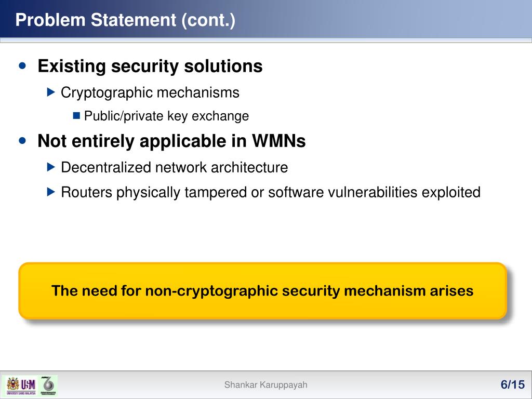The height and width of the screenshot is (399, 532).
Task: Click the triangle bullet before Decentralized network architecture
Action: pos(51,167)
